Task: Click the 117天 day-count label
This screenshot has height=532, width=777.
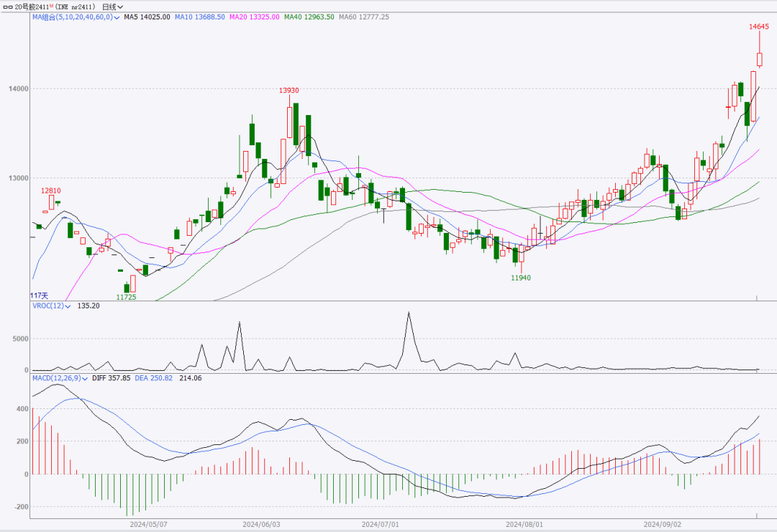Action: click(40, 295)
